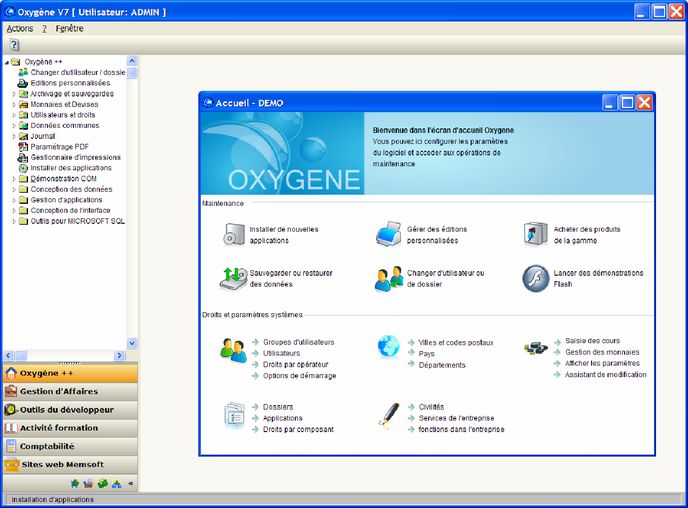Image resolution: width=688 pixels, height=508 pixels.
Task: Collapse the root Oxygène ++ tree node
Action: pos(7,62)
